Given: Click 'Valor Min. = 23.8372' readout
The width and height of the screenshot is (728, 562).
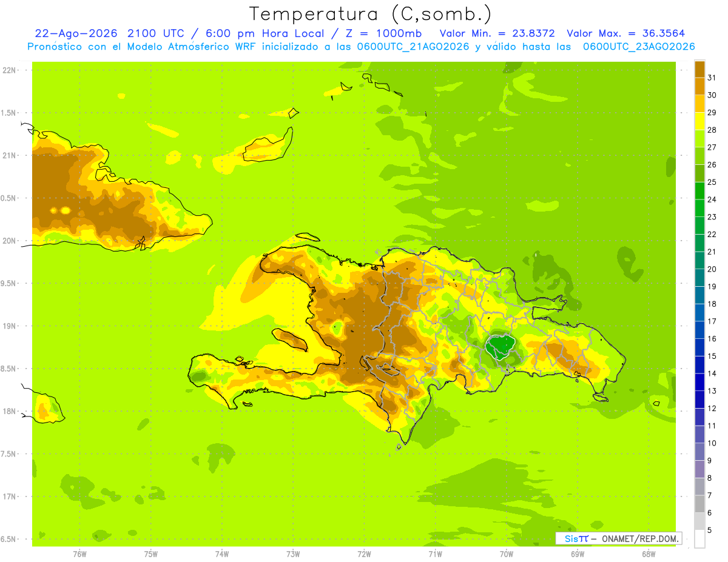Looking at the screenshot, I should coord(497,33).
